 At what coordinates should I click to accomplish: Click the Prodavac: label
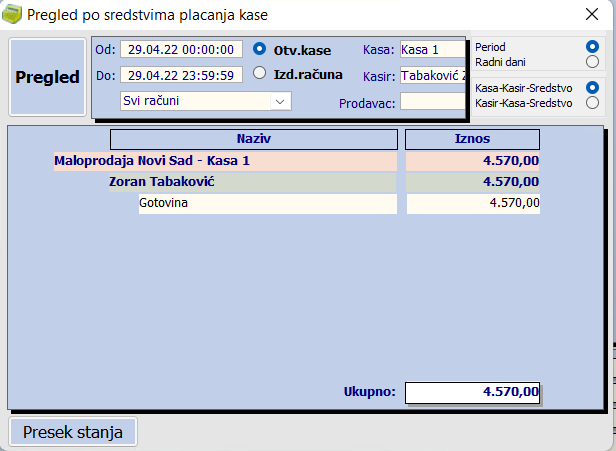367,103
